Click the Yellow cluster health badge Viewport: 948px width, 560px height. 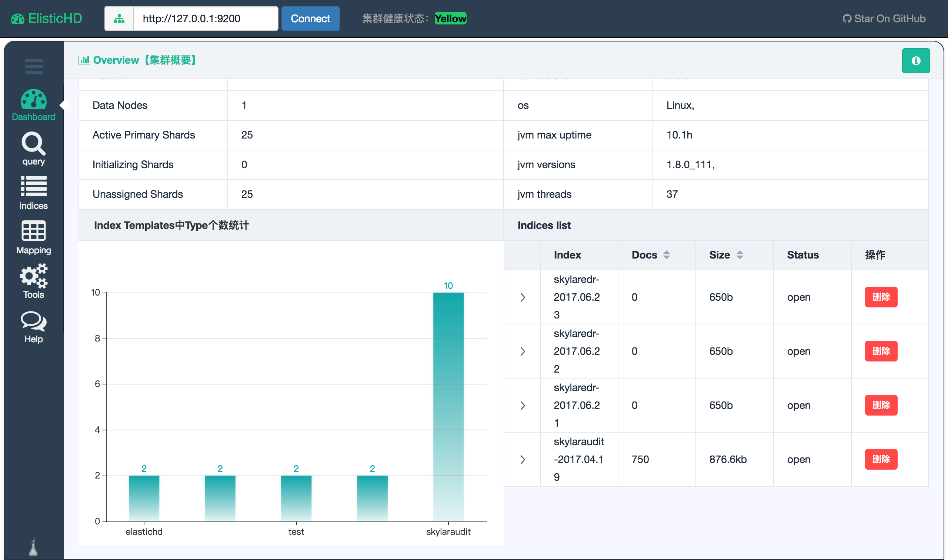coord(450,19)
